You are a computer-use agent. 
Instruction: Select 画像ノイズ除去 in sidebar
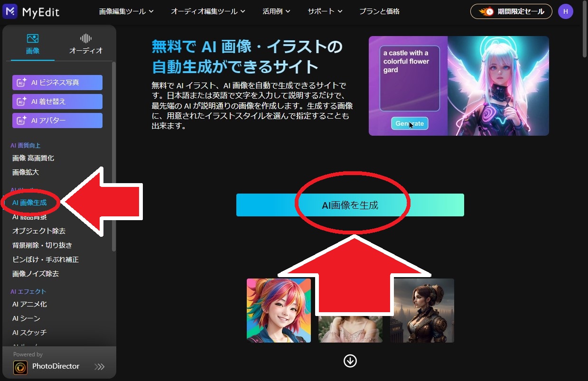click(x=36, y=274)
